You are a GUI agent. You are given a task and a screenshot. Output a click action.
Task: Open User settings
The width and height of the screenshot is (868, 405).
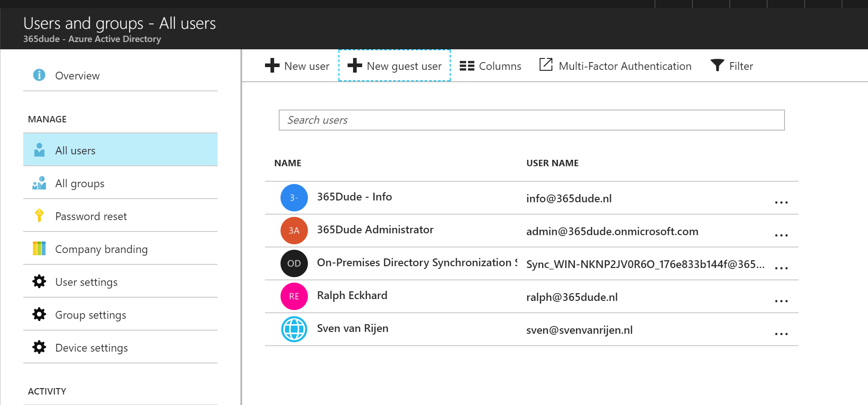click(120, 281)
